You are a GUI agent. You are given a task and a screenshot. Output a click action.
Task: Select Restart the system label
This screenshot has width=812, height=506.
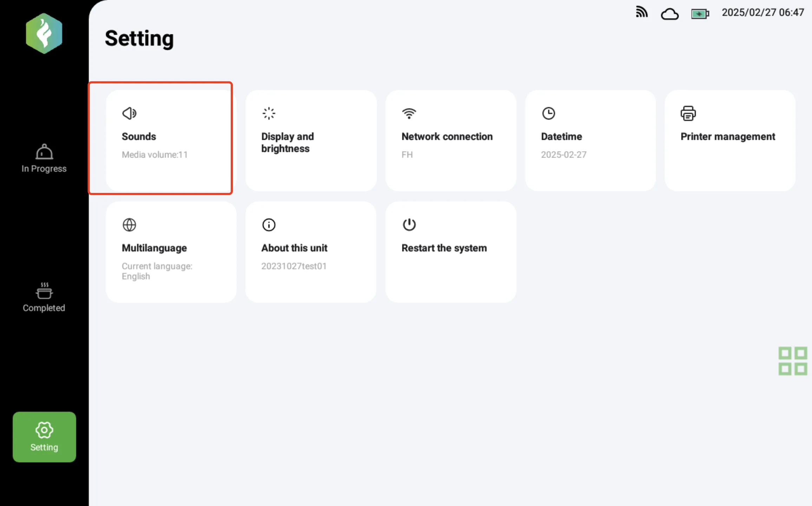pyautogui.click(x=444, y=248)
